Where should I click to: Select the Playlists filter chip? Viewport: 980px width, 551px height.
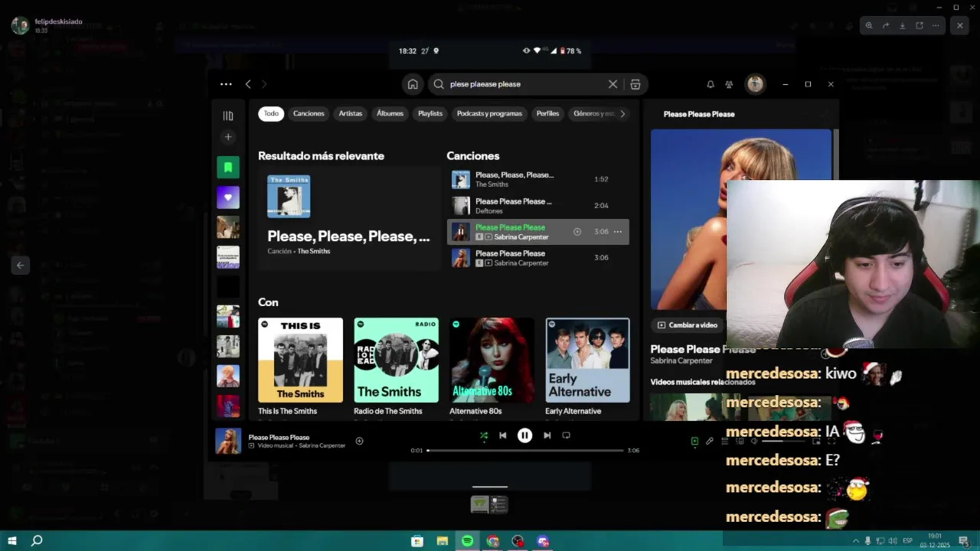[x=430, y=113]
